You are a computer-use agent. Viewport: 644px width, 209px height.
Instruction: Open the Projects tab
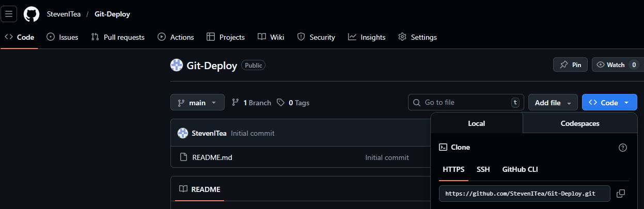(x=226, y=37)
